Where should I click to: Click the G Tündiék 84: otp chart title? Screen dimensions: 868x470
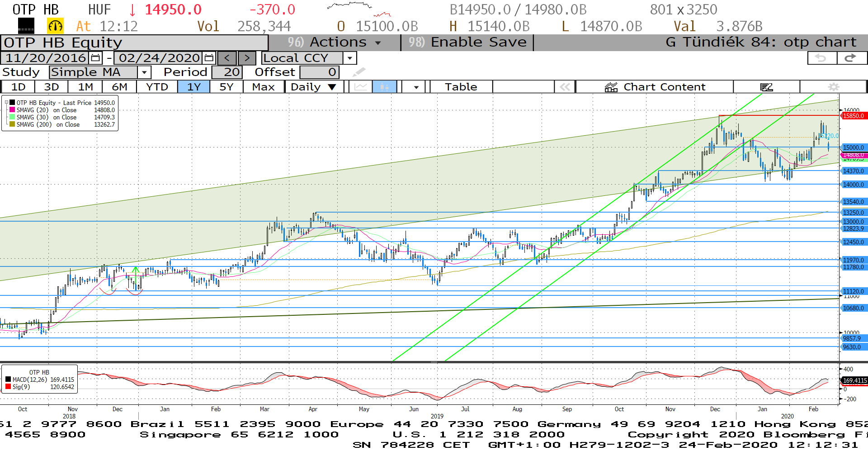[x=761, y=42]
